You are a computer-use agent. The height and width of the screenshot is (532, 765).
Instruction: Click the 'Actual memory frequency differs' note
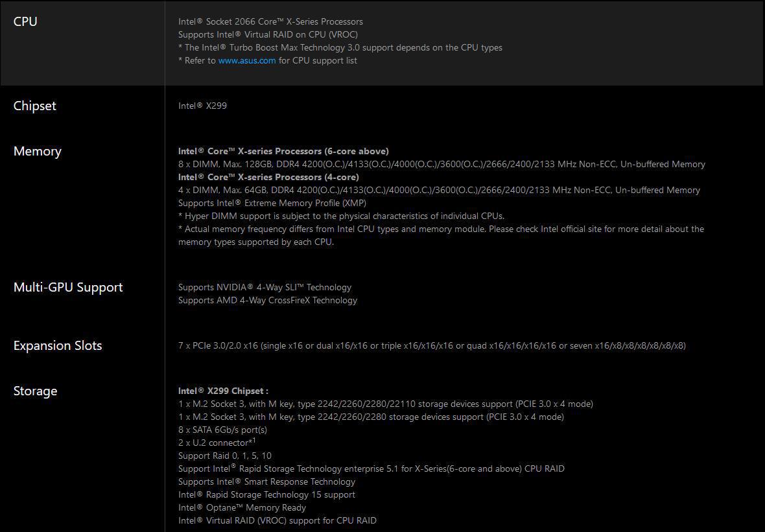click(x=441, y=235)
